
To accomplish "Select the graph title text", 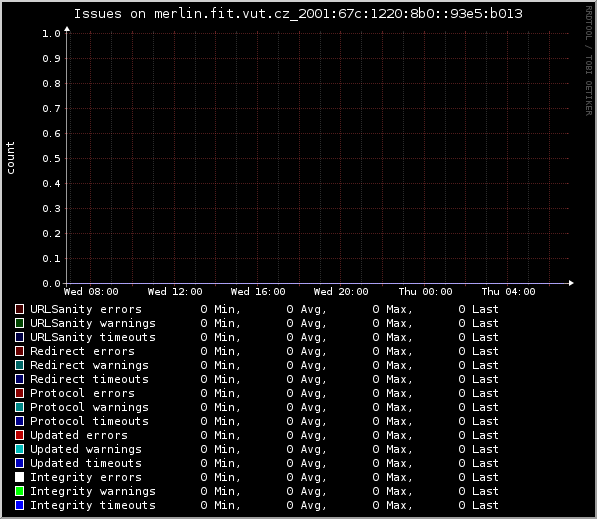I will click(298, 14).
